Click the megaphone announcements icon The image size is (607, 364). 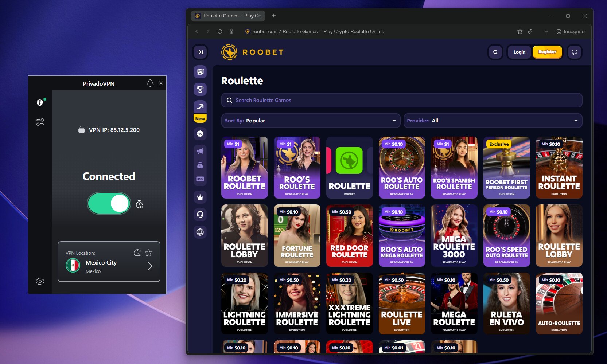point(200,151)
